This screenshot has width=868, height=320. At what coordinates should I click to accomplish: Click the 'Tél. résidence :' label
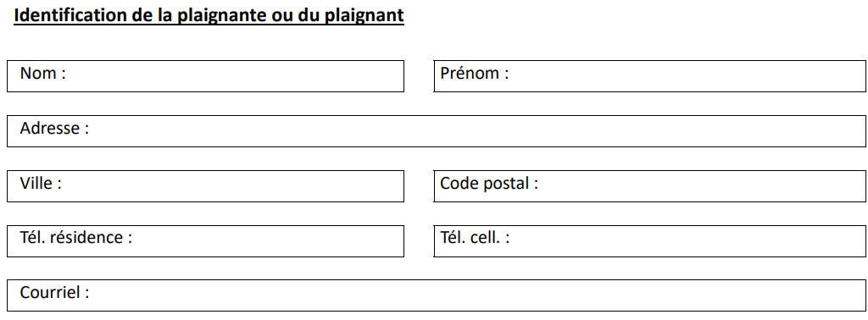[76, 238]
